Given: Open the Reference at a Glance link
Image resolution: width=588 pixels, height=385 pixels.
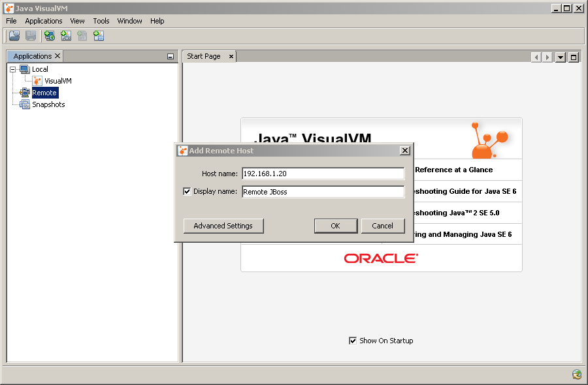Looking at the screenshot, I should point(454,170).
